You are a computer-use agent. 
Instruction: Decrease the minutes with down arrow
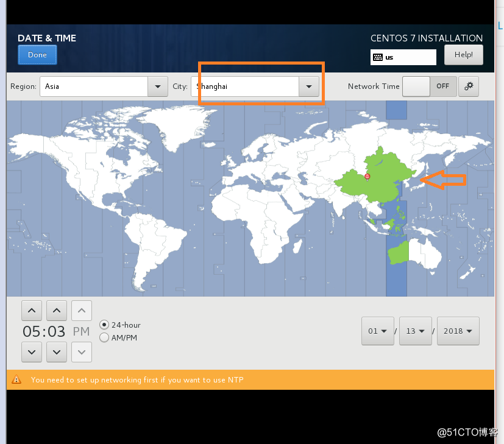(57, 352)
